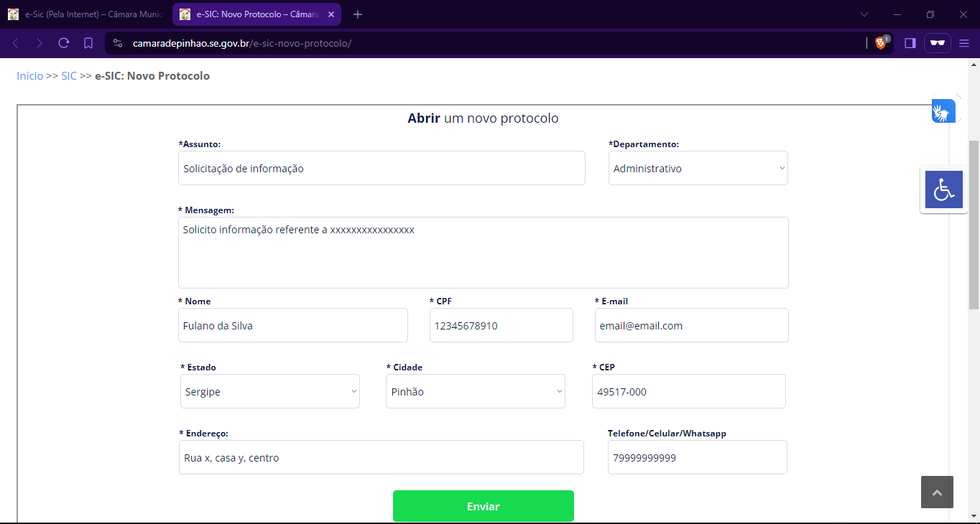The height and width of the screenshot is (524, 980).
Task: Click the scroll-to-top arrow button
Action: (937, 492)
